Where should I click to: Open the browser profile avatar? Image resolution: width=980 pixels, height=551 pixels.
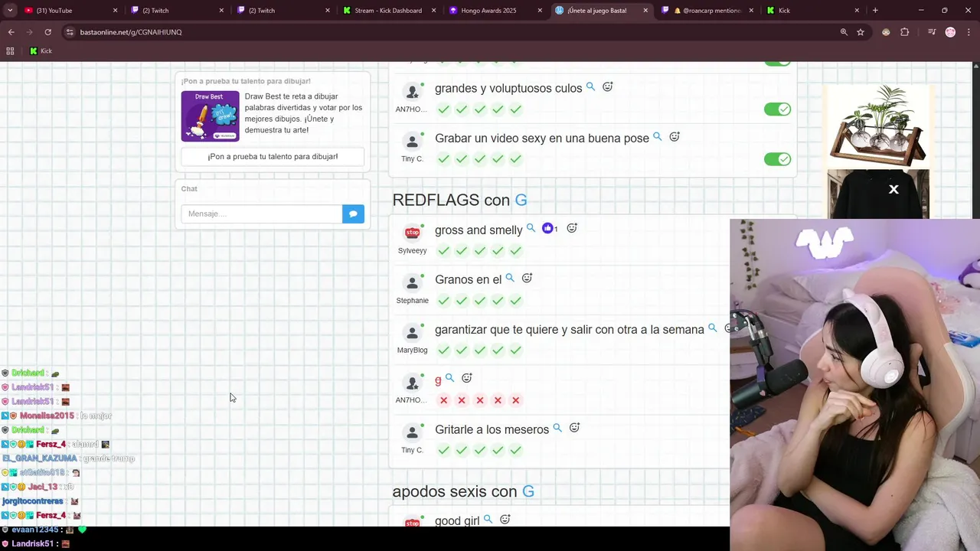pos(950,32)
